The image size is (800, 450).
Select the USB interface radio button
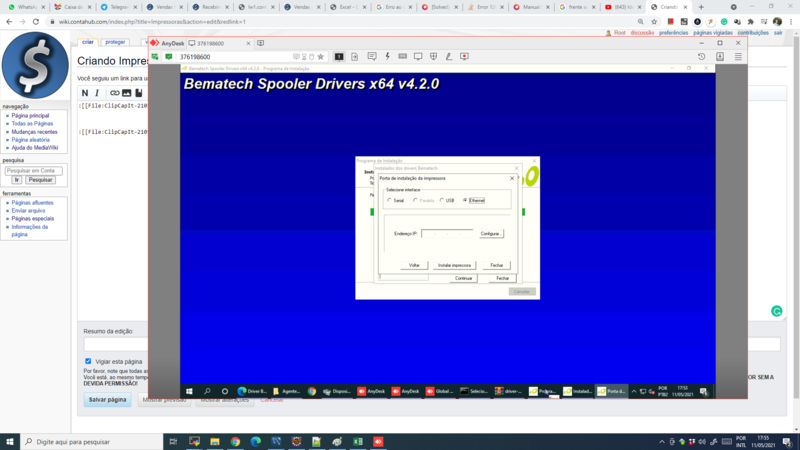click(442, 201)
